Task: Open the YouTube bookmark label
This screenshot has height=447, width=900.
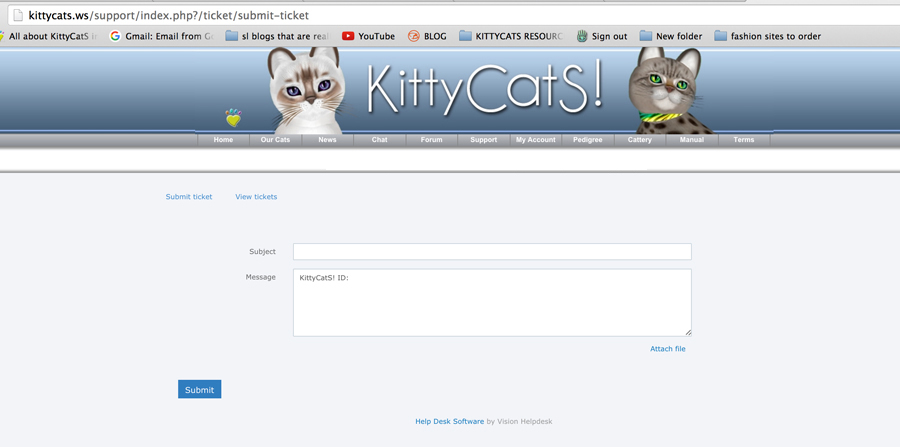Action: tap(377, 36)
